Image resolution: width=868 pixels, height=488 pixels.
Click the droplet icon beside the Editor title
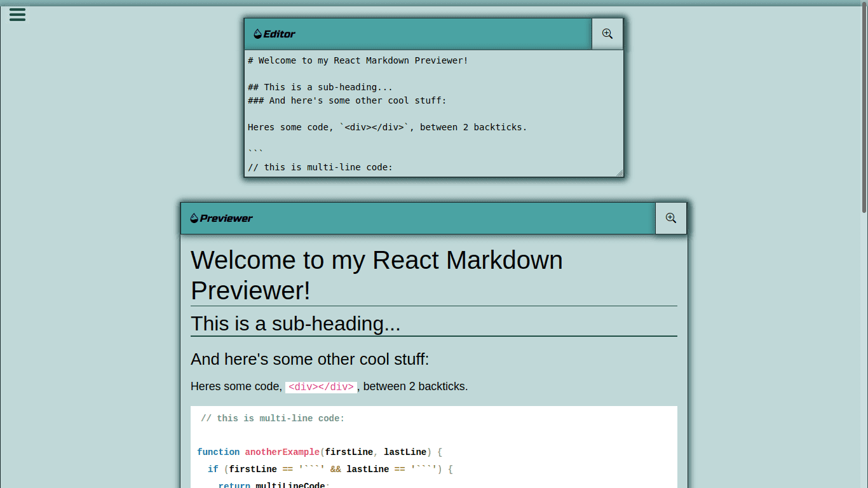coord(257,34)
